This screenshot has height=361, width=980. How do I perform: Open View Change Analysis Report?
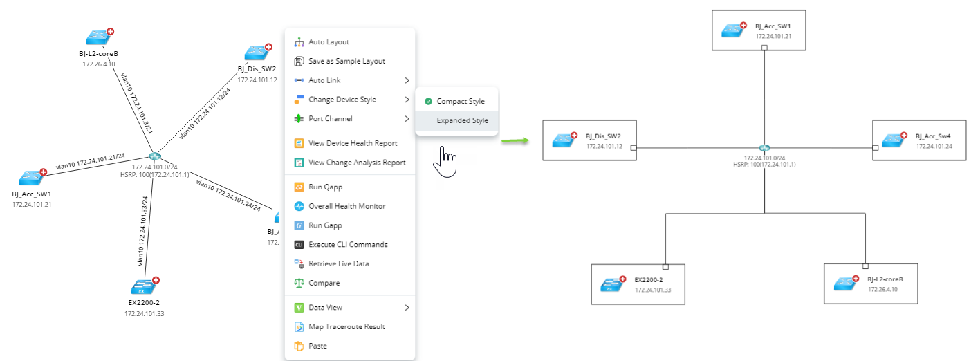(356, 163)
